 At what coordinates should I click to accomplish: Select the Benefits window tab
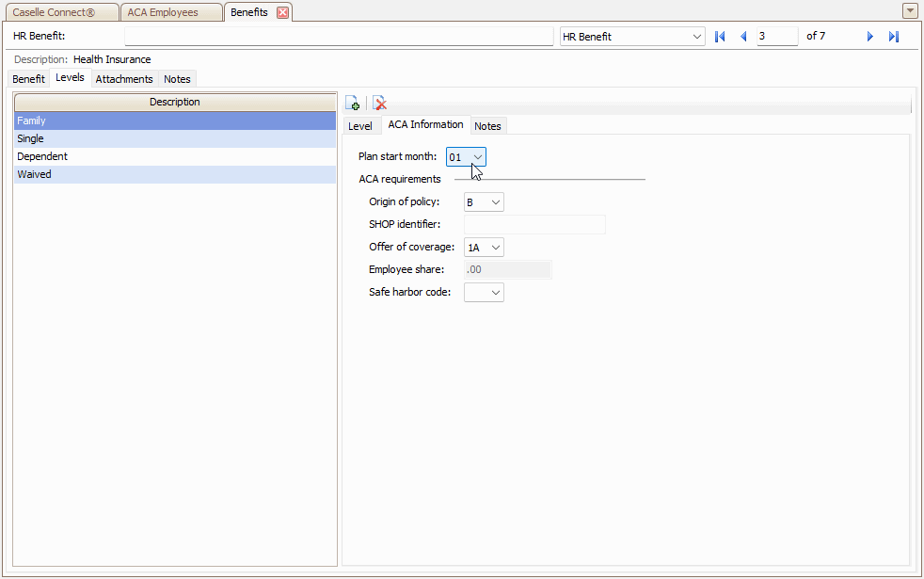[x=248, y=12]
